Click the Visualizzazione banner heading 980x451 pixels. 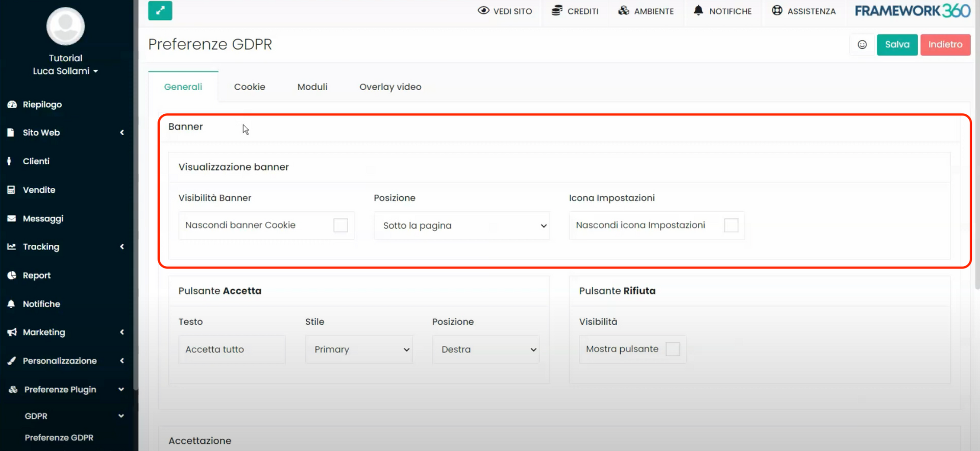(x=234, y=167)
